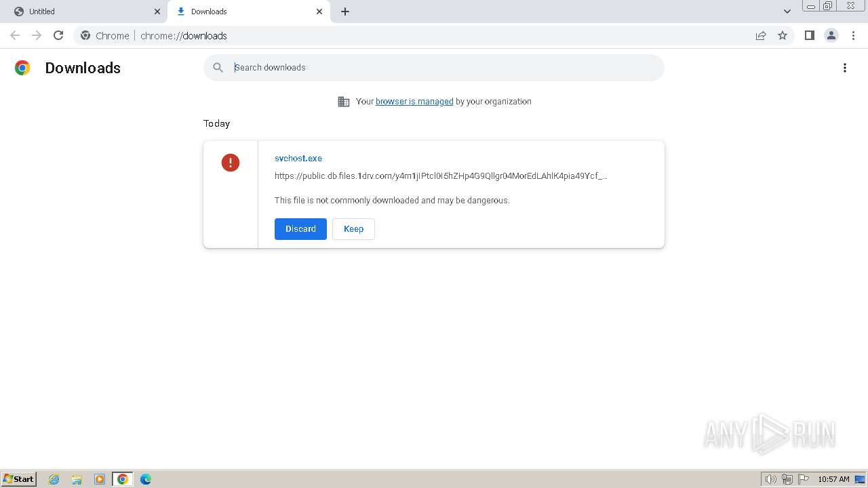Open a new tab with plus button
Viewport: 868px width, 488px height.
coord(345,12)
